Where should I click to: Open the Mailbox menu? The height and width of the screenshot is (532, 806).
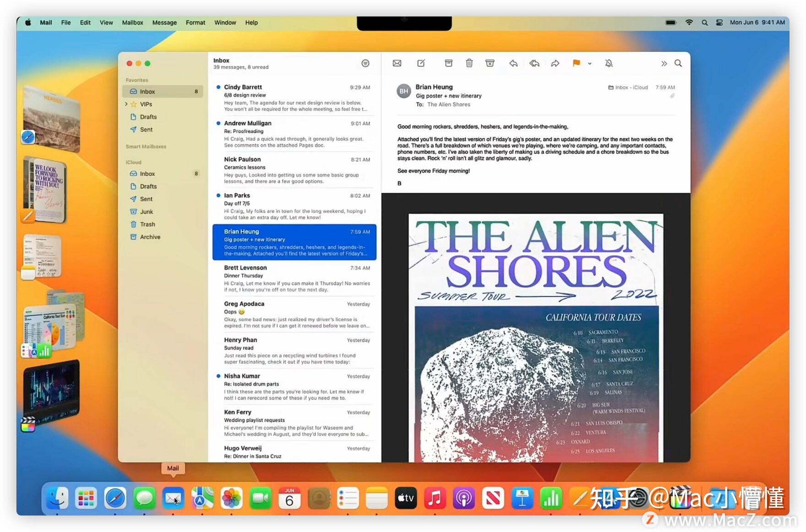click(x=132, y=22)
